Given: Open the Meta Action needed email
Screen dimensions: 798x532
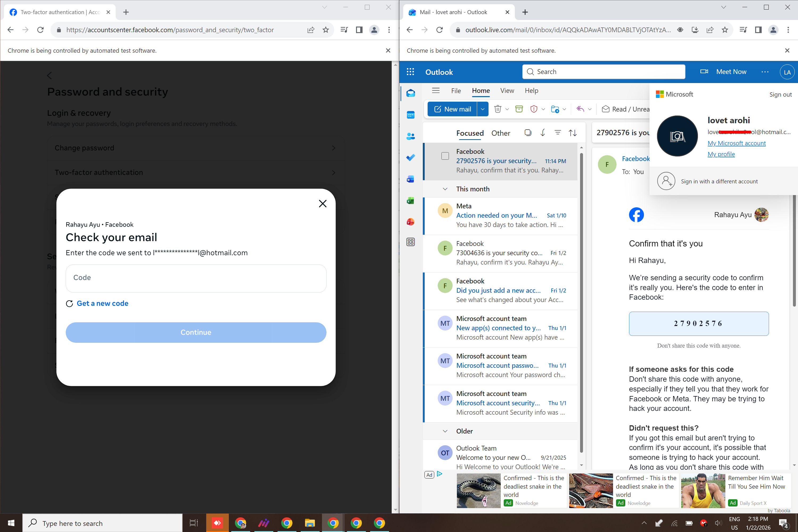Looking at the screenshot, I should point(501,216).
